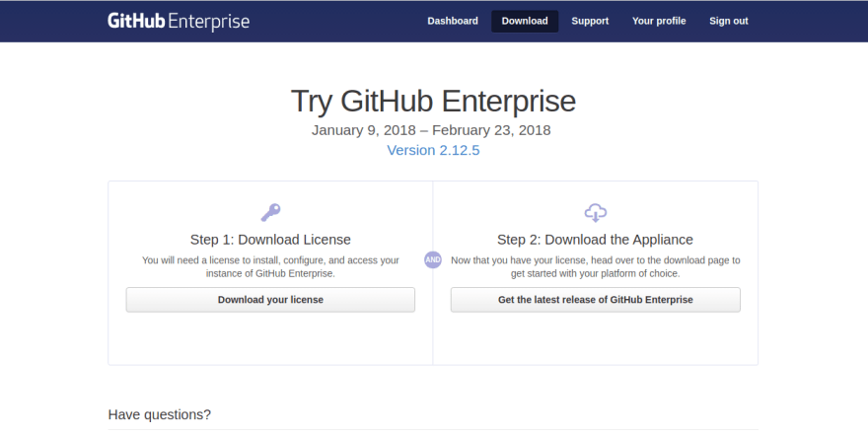The height and width of the screenshot is (436, 868).
Task: Open the Version 2.12.5 link
Action: pos(433,151)
